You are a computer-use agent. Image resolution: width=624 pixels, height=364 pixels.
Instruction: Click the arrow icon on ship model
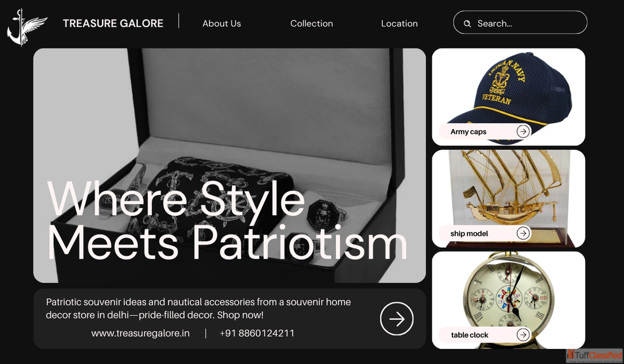click(523, 233)
